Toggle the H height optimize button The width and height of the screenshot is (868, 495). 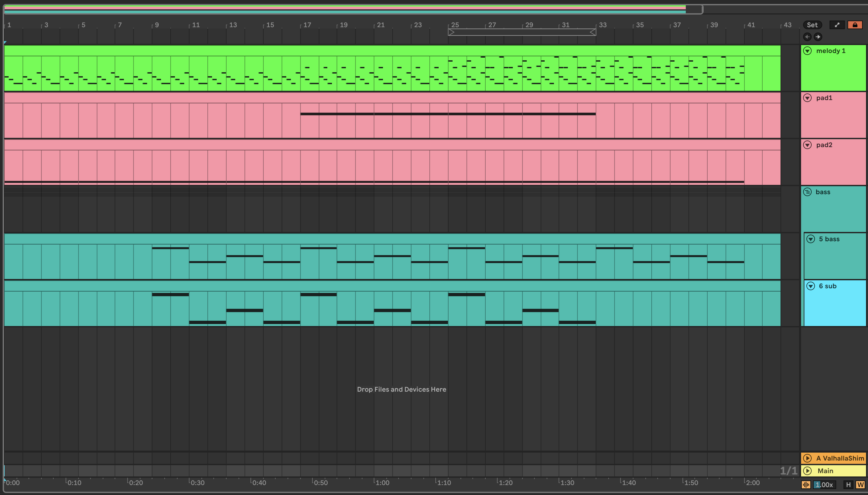(x=848, y=485)
